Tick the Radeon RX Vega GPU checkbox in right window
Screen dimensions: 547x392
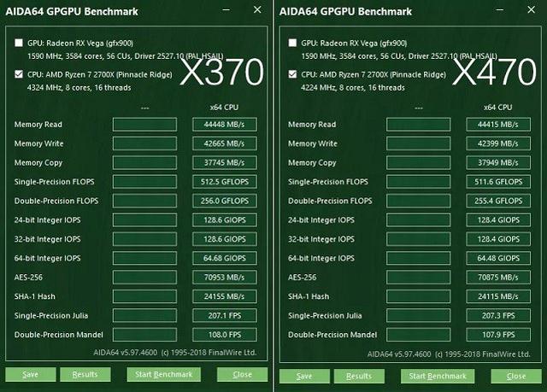coord(293,43)
